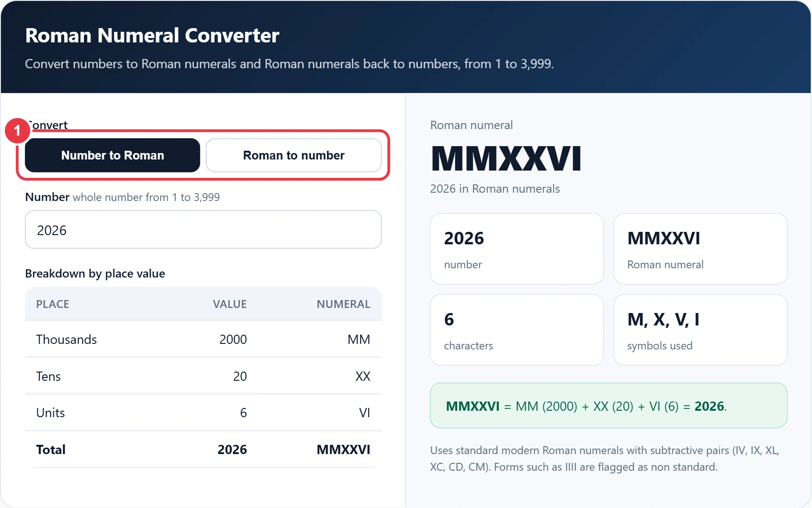Click the 'Breakdown by place value' heading

click(95, 273)
